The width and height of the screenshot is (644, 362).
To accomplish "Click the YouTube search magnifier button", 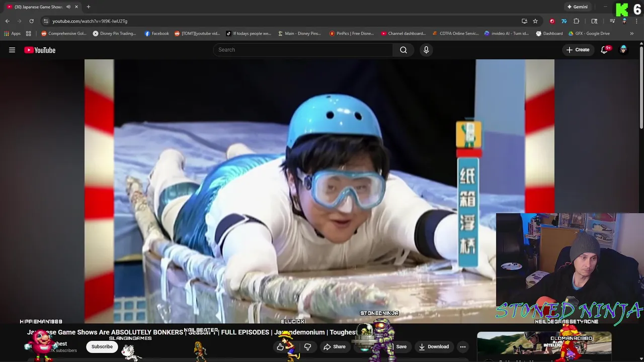I will 404,50.
